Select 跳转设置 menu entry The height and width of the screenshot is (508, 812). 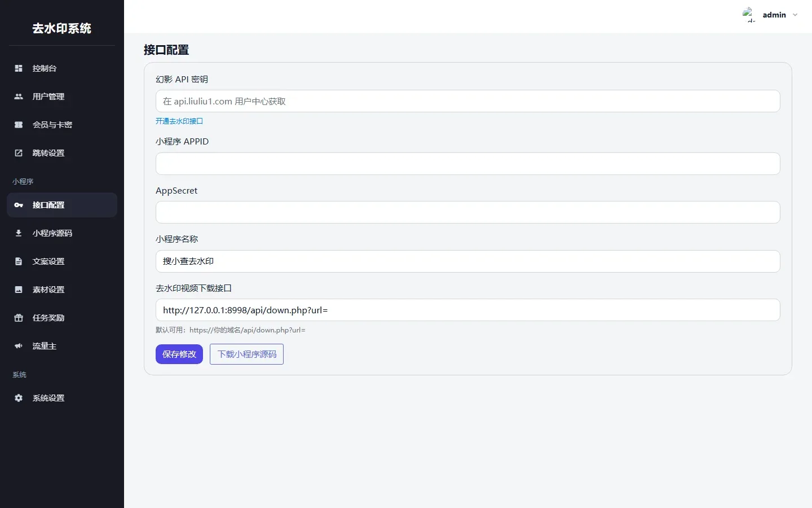tap(62, 153)
